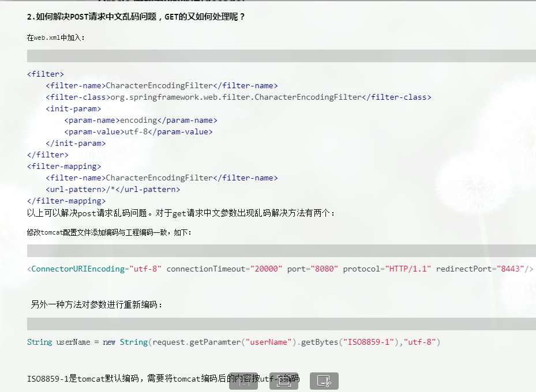Image resolution: width=536 pixels, height=392 pixels.
Task: Click the 1:1 actual size icon
Action: (x=243, y=381)
